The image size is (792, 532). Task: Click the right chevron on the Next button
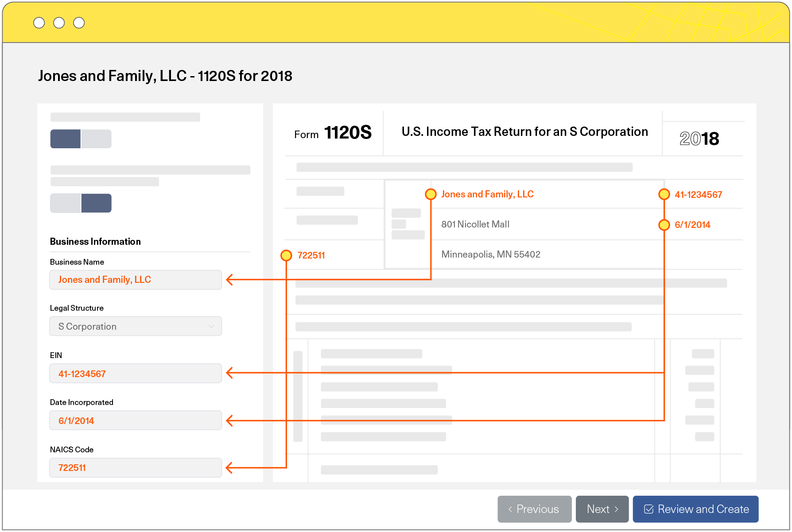616,509
